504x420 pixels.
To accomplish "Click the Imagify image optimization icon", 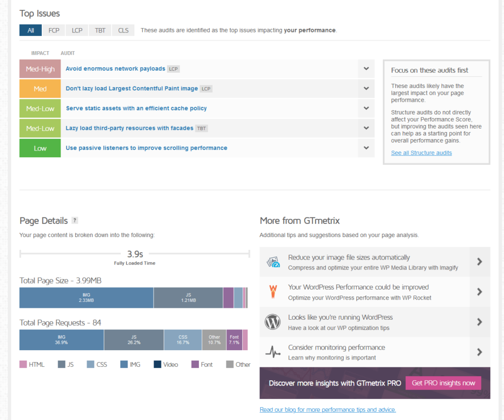I will click(273, 262).
